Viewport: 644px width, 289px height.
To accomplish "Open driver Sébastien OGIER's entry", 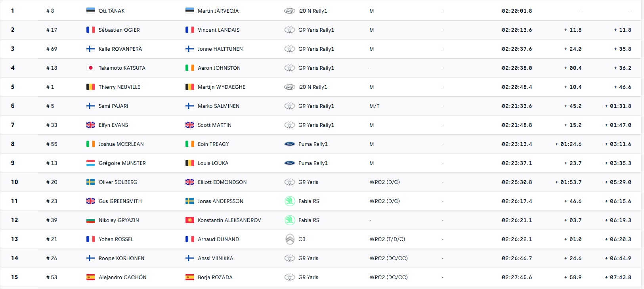I will (119, 30).
